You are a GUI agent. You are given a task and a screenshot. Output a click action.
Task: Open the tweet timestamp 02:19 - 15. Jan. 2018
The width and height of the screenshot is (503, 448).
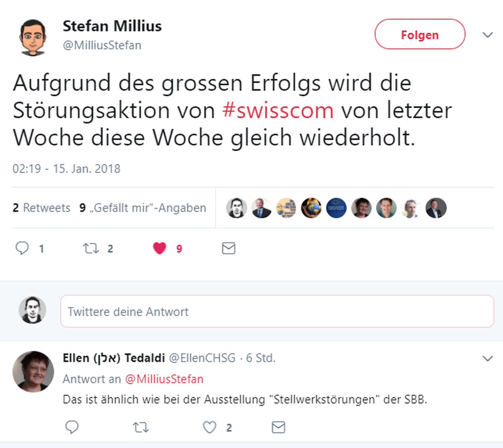66,169
